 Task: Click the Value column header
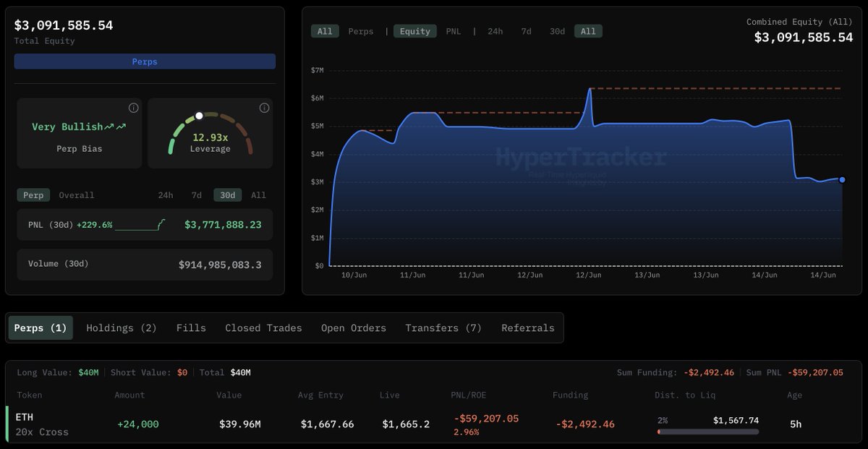tap(229, 395)
